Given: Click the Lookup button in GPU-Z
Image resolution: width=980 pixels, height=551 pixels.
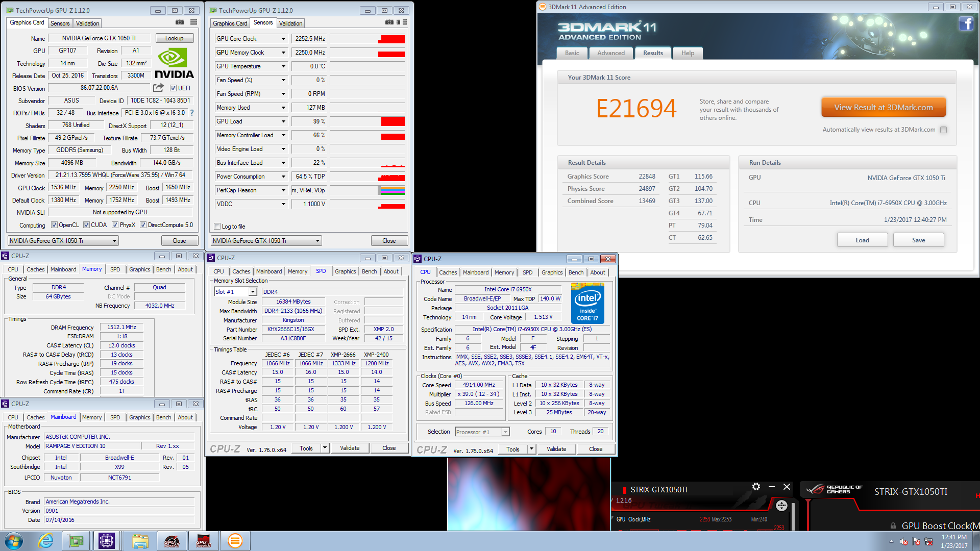Looking at the screenshot, I should pos(174,38).
